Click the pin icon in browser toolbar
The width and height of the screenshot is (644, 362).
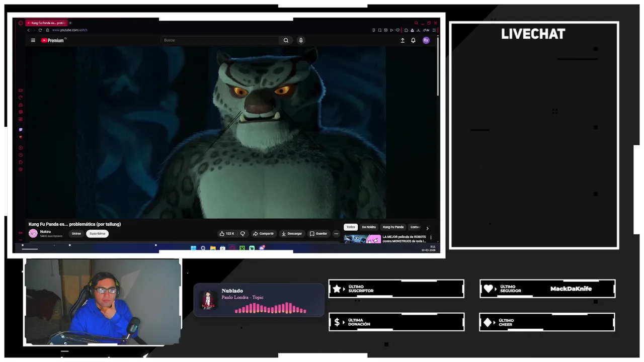point(374,30)
